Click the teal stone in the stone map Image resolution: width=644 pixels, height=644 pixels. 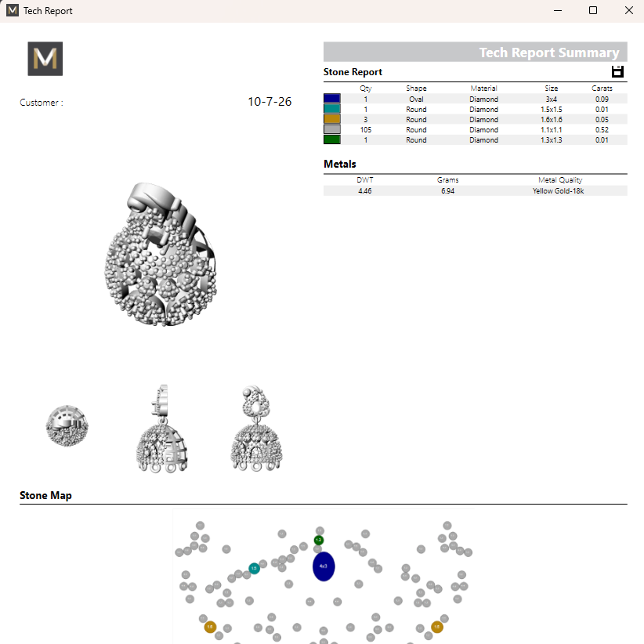(255, 569)
